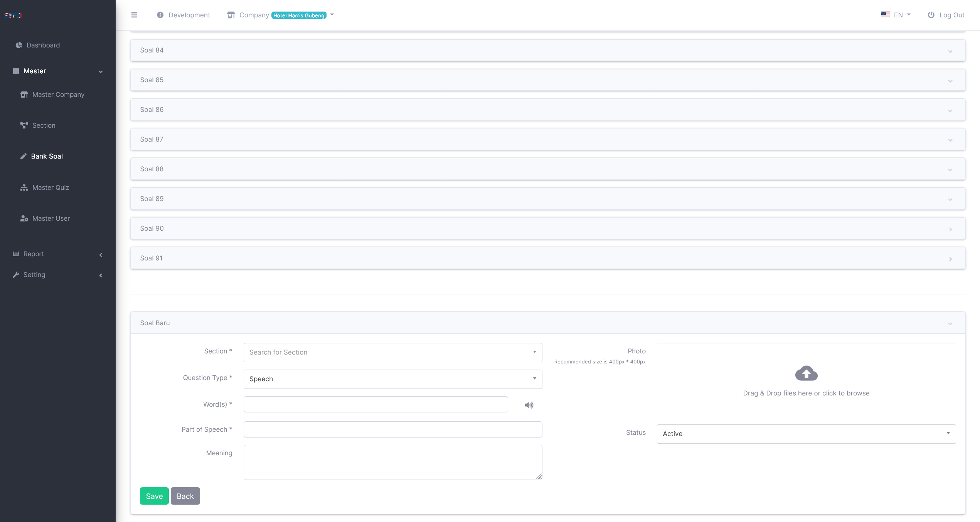Open Dashboard from the sidebar

43,45
